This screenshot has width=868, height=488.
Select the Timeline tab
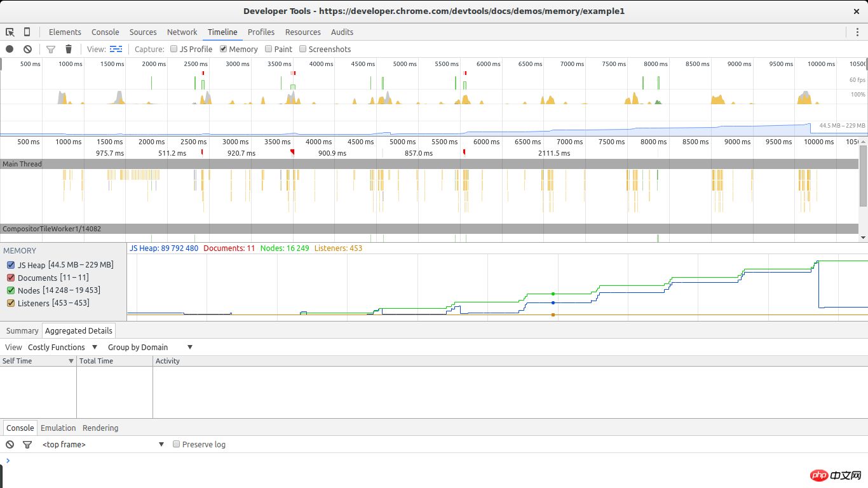click(222, 32)
